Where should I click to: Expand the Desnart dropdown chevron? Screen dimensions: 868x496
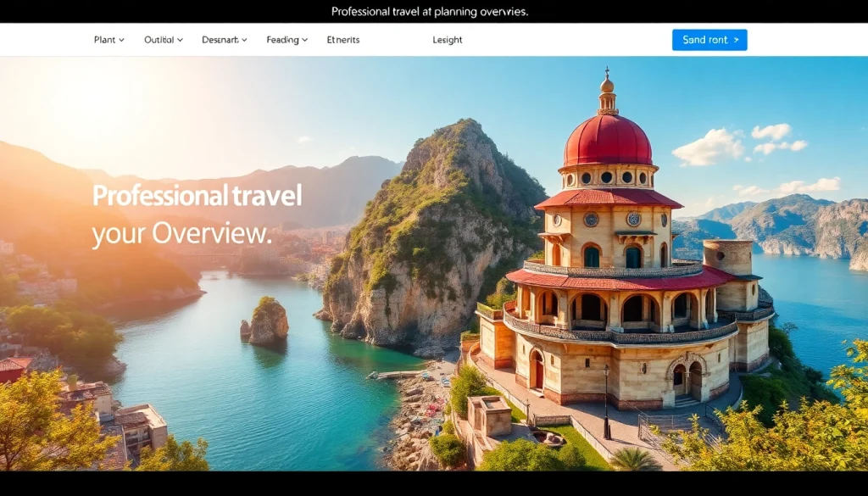(x=245, y=40)
